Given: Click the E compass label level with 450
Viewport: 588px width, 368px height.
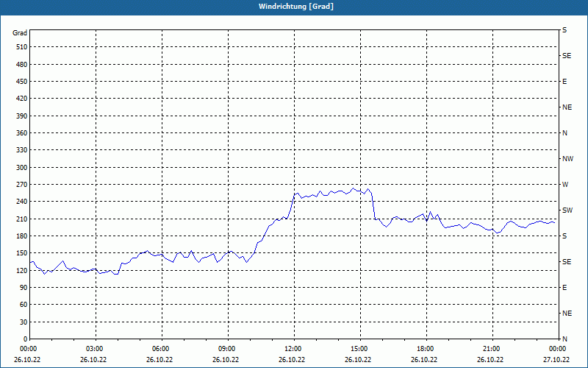Looking at the screenshot, I should click(x=564, y=82).
